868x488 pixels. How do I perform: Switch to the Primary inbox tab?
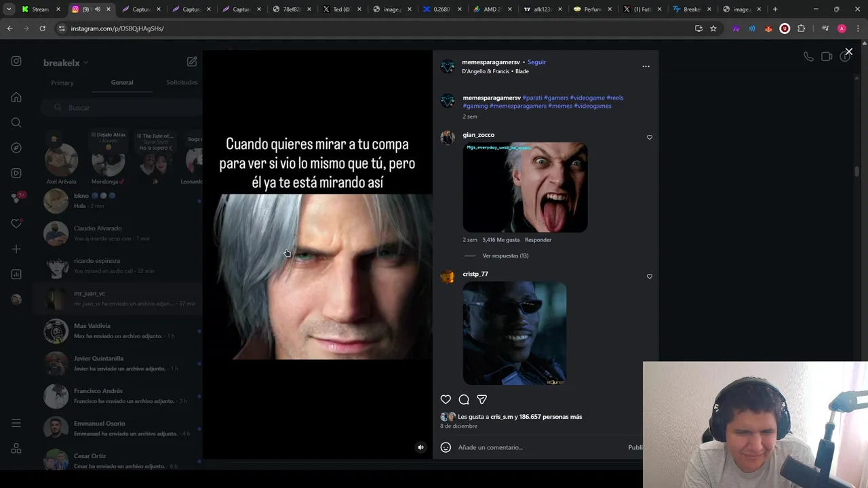pos(62,83)
